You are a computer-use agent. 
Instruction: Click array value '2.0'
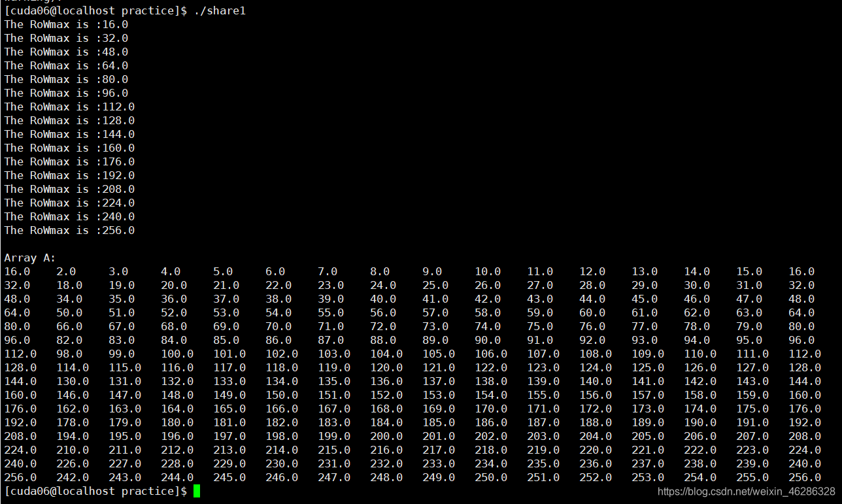(x=66, y=272)
